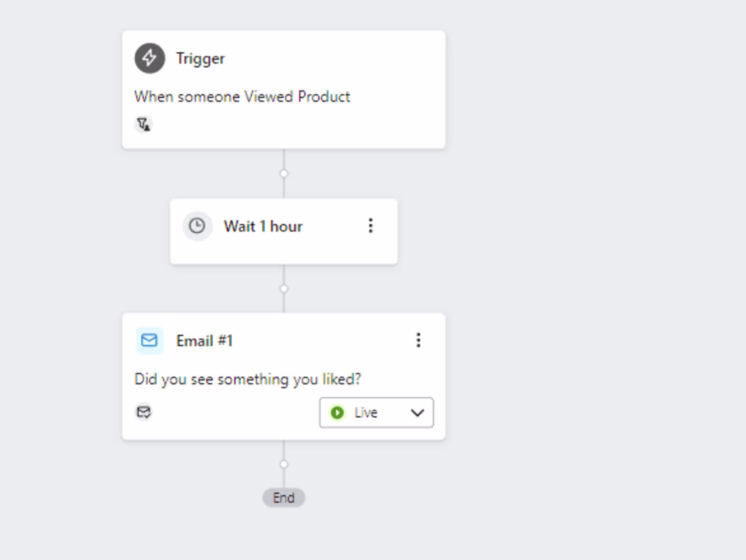Select "Did you see something you liked?" subject
Image resolution: width=746 pixels, height=560 pixels.
[248, 379]
